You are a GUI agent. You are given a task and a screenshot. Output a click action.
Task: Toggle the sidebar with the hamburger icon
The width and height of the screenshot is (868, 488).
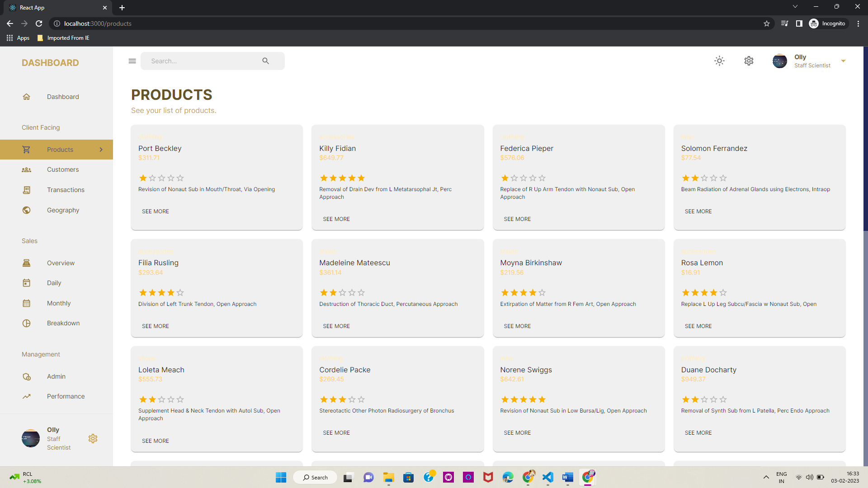click(132, 61)
